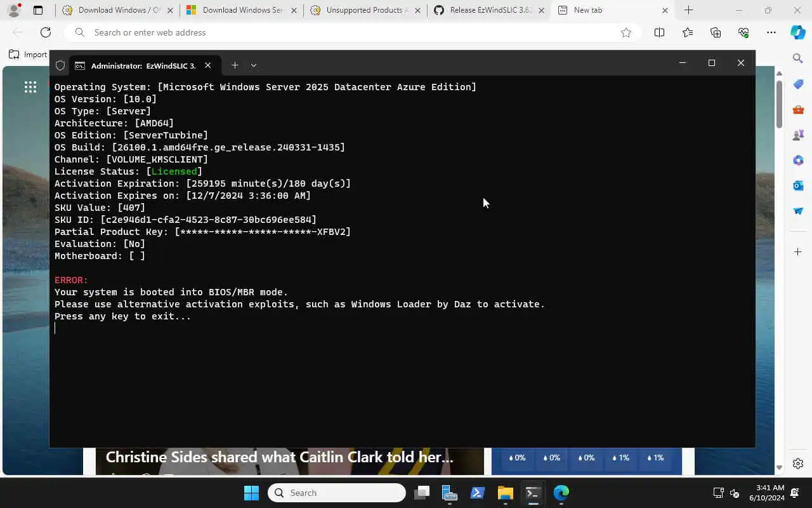Launch PowerShell from the taskbar
The image size is (812, 508).
coord(478,493)
